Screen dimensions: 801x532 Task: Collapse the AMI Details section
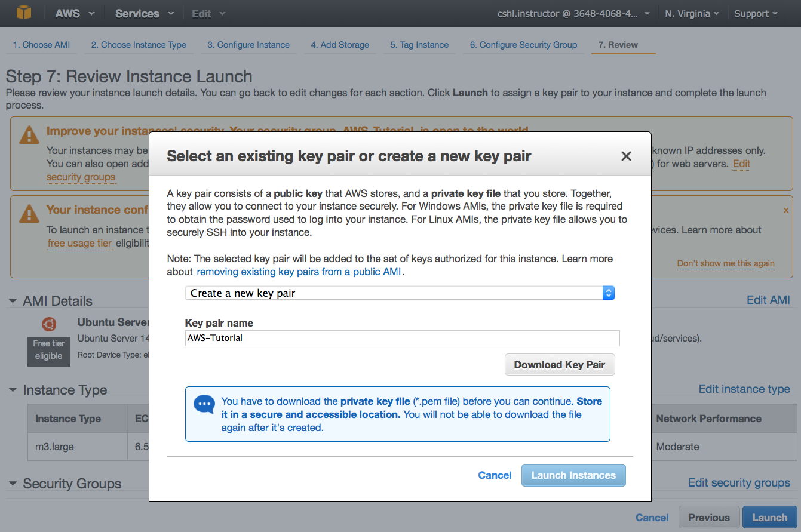(x=13, y=301)
